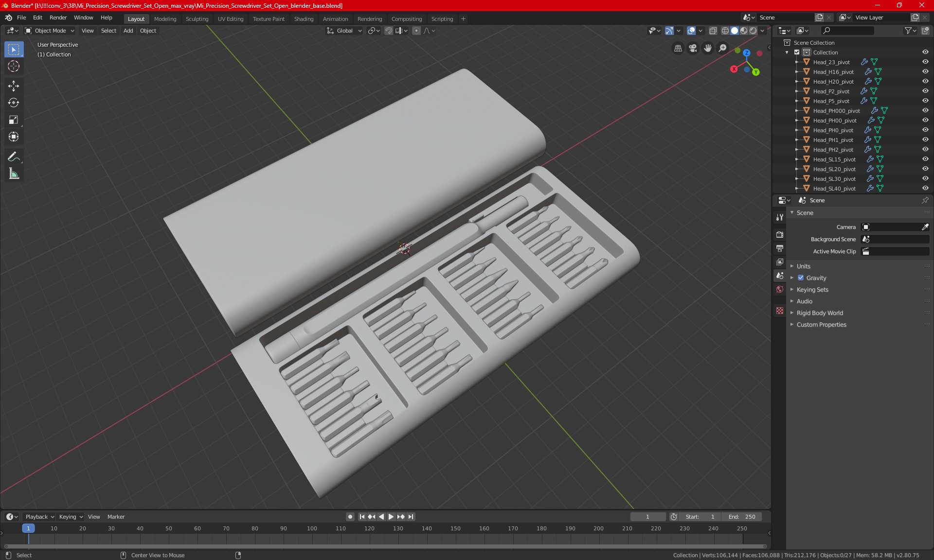Pick the Measure tool
The image size is (934, 560).
(x=14, y=174)
